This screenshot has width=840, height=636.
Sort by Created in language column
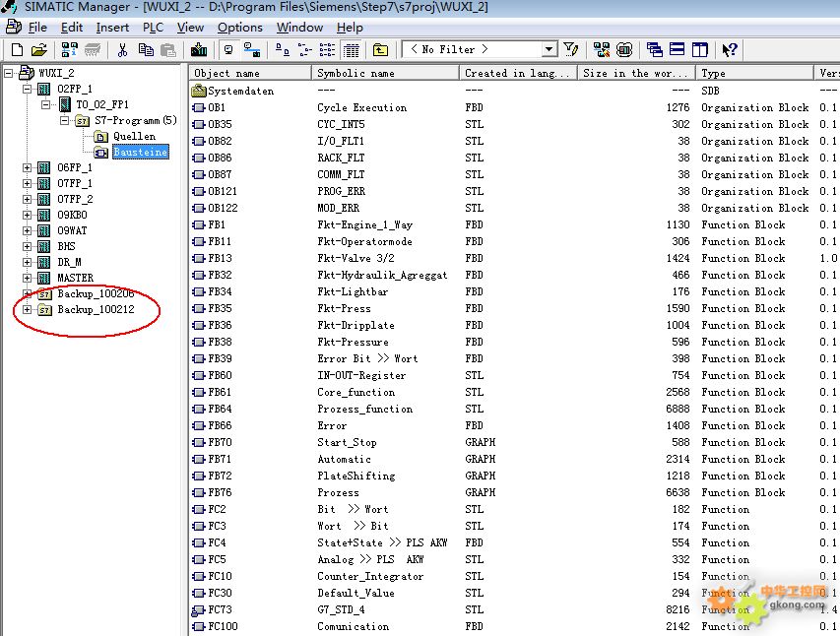click(x=518, y=73)
